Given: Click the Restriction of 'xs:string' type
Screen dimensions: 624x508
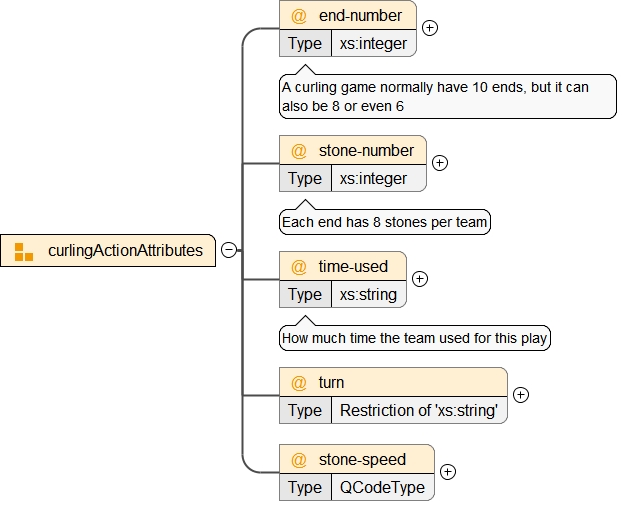Looking at the screenshot, I should [418, 411].
